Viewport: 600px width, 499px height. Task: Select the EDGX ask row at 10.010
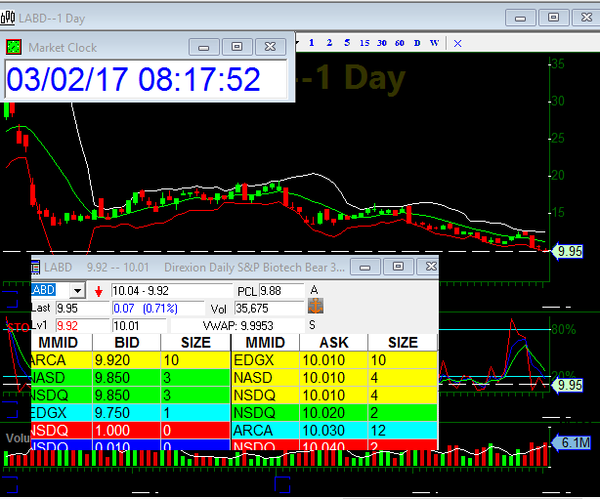point(334,359)
